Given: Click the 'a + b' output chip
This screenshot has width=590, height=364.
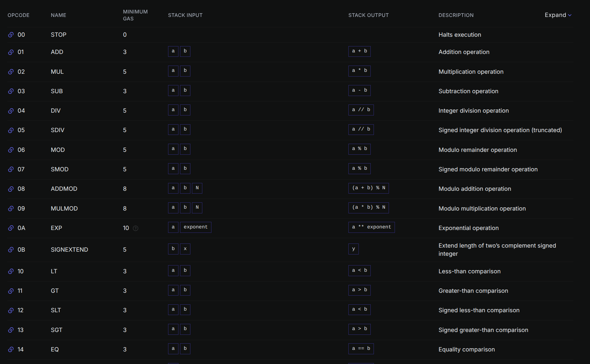Looking at the screenshot, I should (359, 51).
